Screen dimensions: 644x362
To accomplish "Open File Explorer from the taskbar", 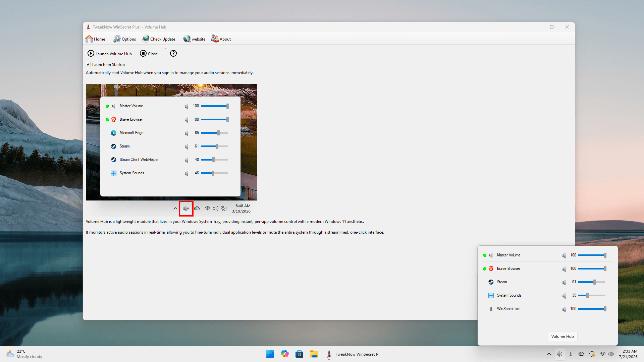I will [x=314, y=354].
